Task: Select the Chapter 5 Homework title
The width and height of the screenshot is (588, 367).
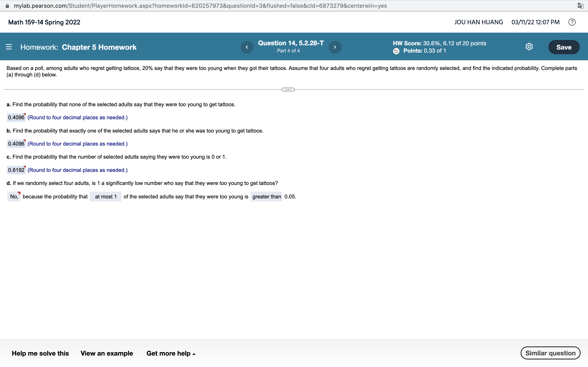Action: [99, 47]
